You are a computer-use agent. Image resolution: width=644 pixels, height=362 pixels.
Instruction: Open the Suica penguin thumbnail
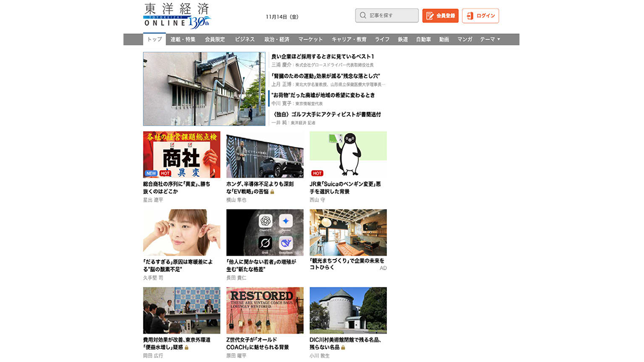[x=348, y=154]
